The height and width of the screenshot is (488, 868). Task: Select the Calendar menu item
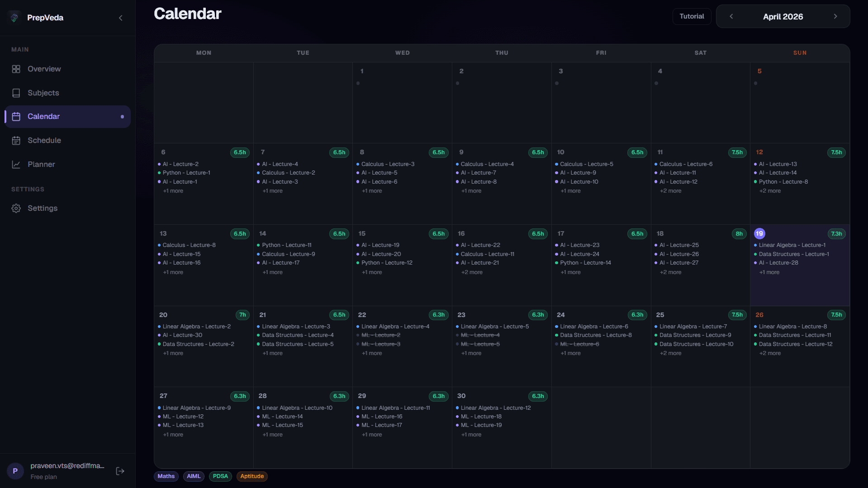[68, 116]
